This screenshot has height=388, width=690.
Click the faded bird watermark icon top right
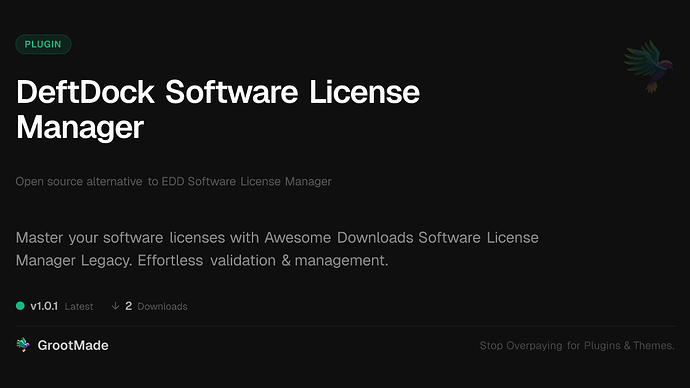point(648,66)
